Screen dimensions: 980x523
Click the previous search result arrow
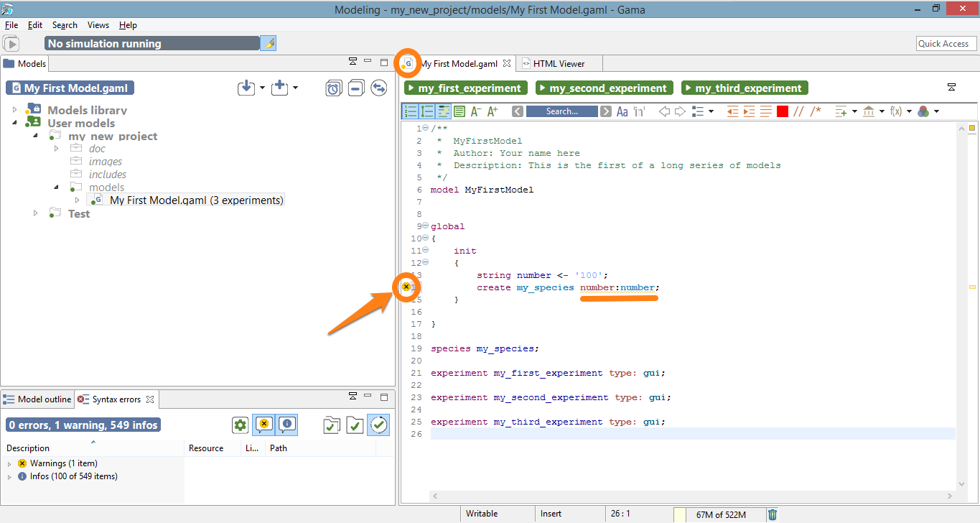coord(518,111)
